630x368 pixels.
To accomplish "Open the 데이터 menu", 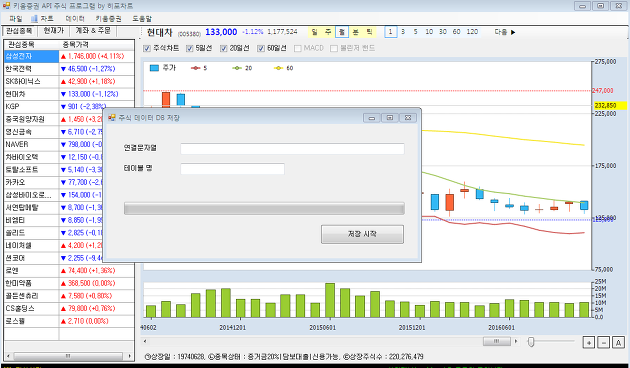I will pos(75,18).
